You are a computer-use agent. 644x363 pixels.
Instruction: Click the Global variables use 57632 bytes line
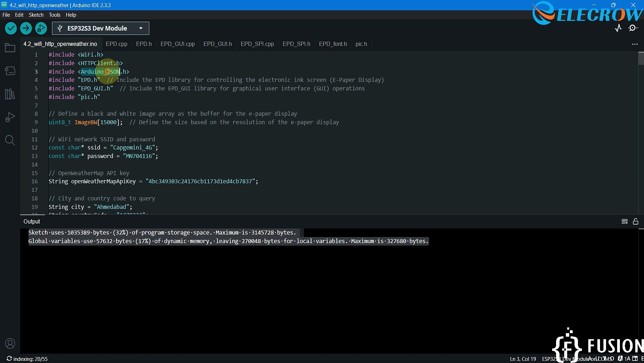point(228,241)
